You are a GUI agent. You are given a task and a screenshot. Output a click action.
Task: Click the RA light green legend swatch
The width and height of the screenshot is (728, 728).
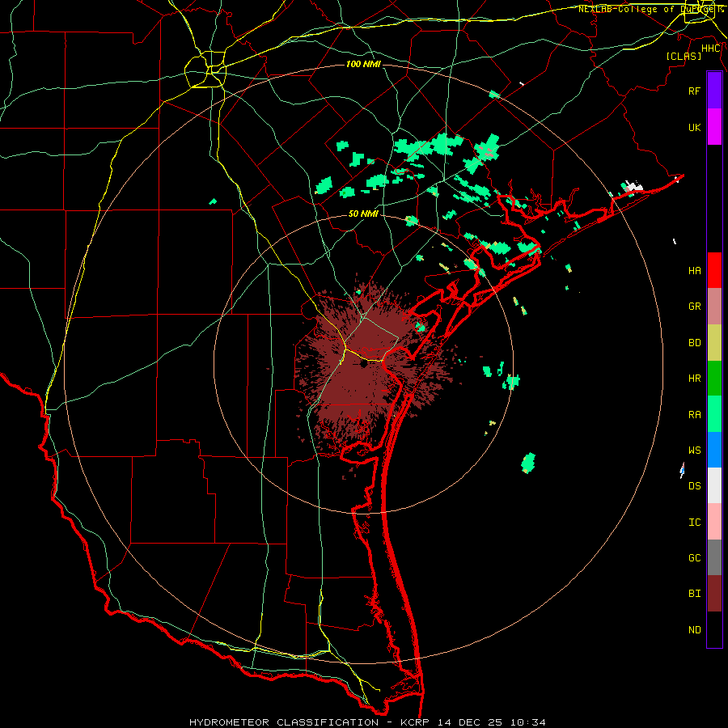point(714,414)
